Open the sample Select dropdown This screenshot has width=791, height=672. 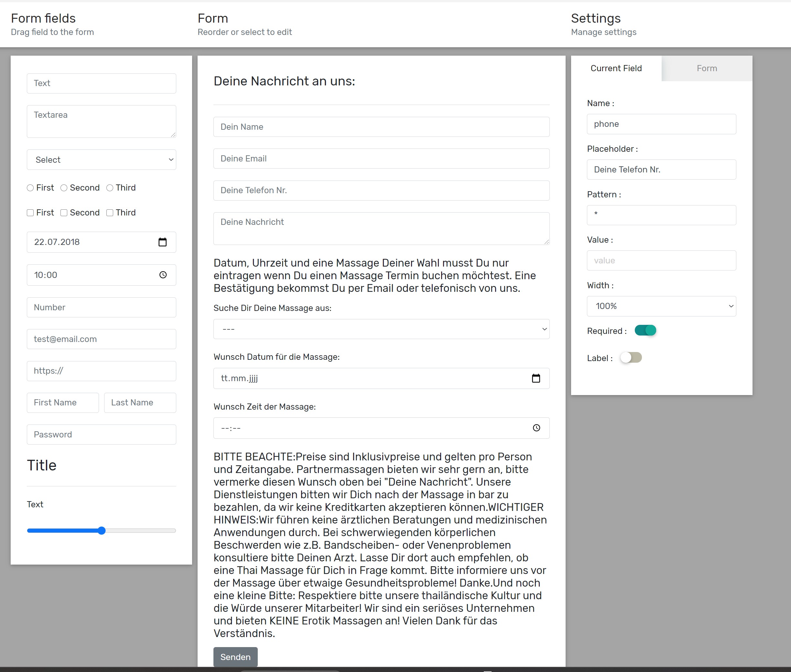(101, 160)
